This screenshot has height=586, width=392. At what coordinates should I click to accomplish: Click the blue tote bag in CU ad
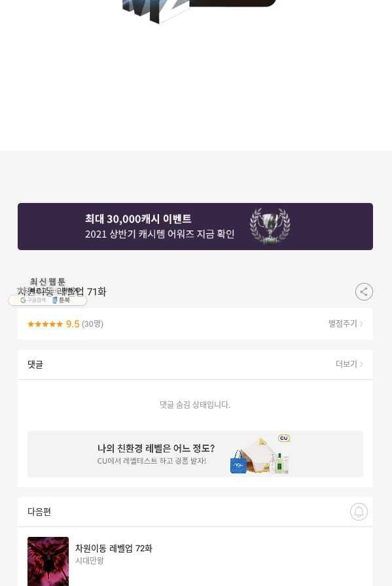[x=238, y=462]
